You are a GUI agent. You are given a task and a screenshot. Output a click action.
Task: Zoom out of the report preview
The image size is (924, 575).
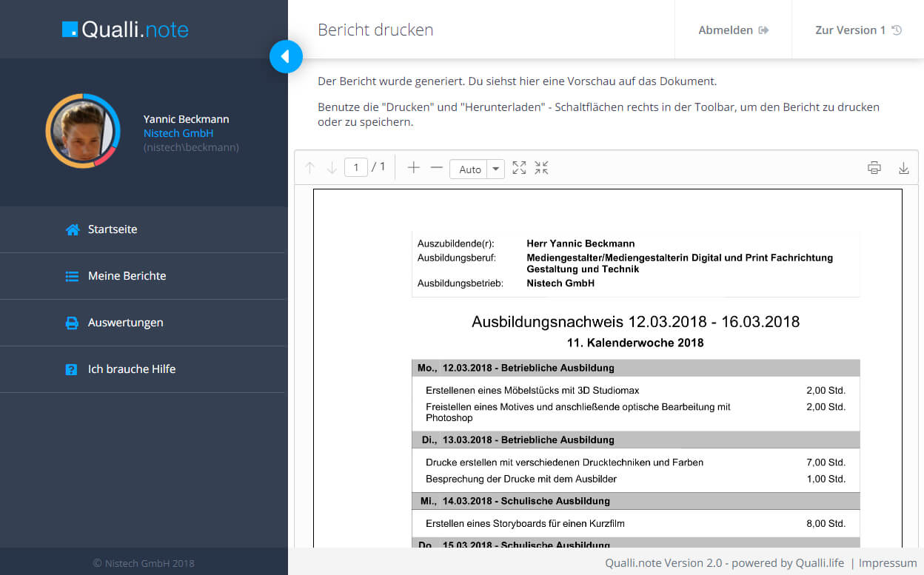click(x=437, y=168)
